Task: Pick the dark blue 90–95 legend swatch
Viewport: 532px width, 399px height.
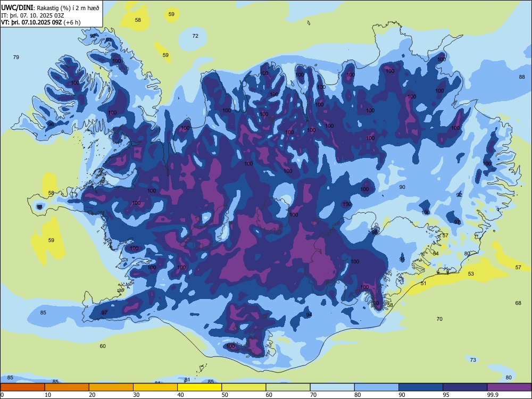Action: (x=421, y=387)
